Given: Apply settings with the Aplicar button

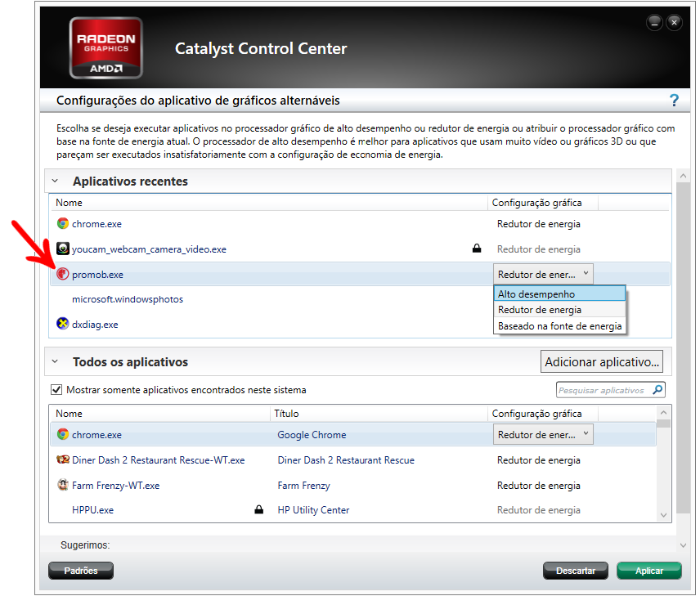Looking at the screenshot, I should coord(649,571).
